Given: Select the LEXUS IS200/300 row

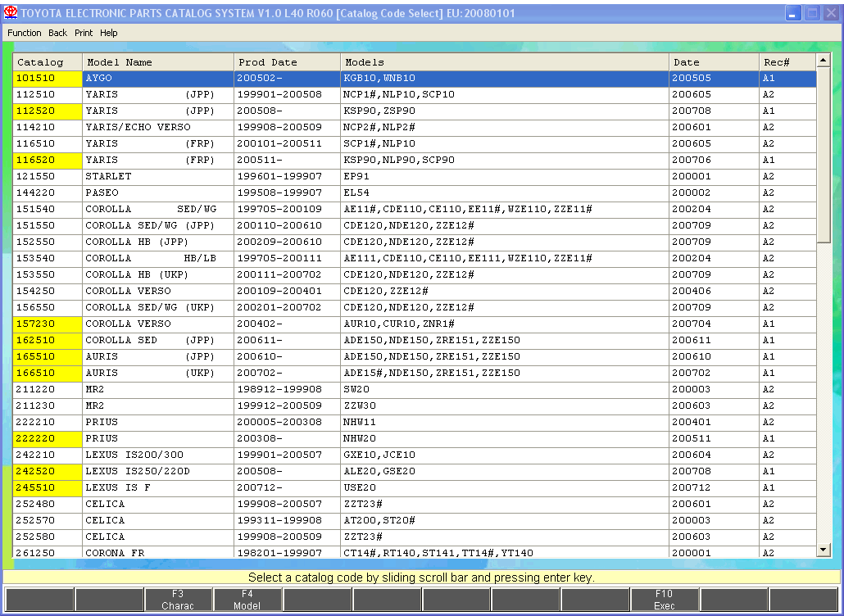Looking at the screenshot, I should point(415,455).
